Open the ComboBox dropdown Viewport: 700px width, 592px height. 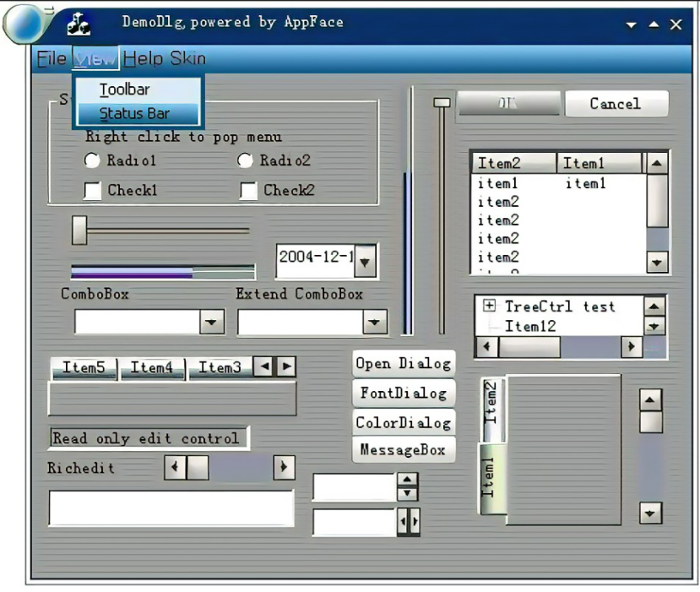click(x=212, y=321)
